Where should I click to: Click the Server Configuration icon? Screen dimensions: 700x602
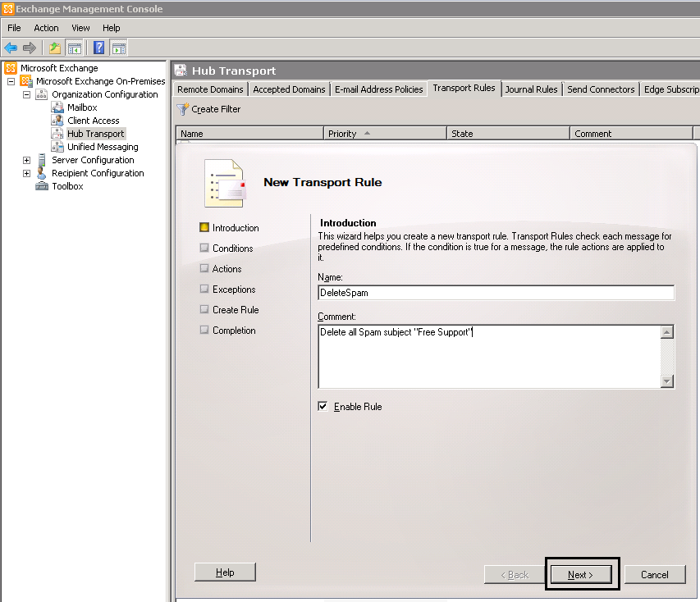pyautogui.click(x=42, y=160)
